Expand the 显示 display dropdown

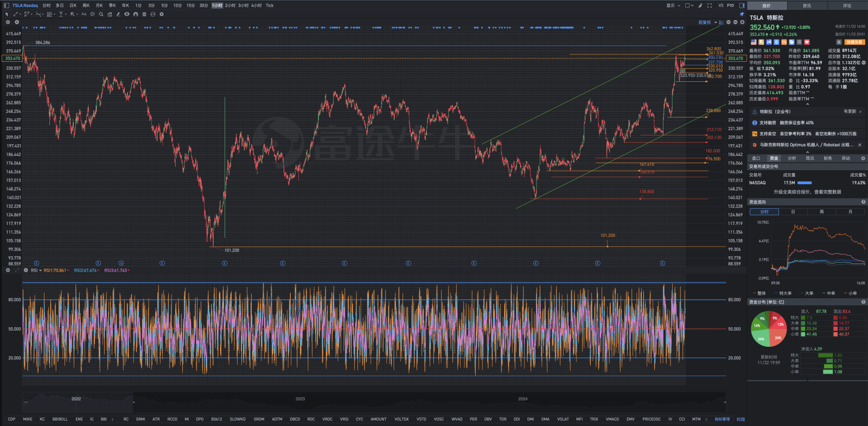673,5
